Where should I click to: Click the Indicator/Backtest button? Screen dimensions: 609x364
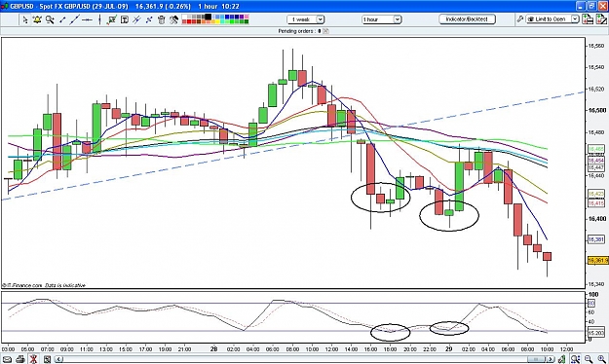(468, 19)
